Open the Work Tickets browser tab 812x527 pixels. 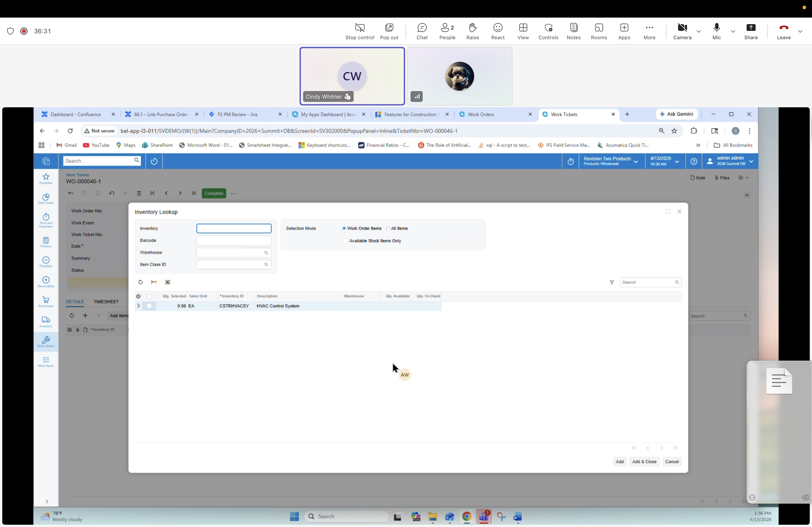coord(565,114)
